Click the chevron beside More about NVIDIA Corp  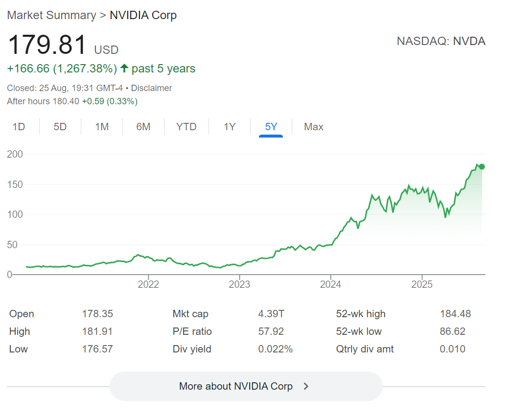pyautogui.click(x=306, y=386)
